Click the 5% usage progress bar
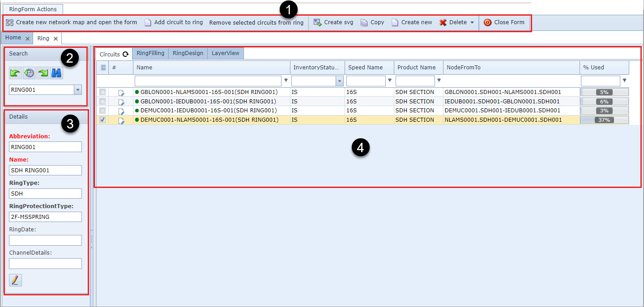The height and width of the screenshot is (307, 644). pyautogui.click(x=604, y=92)
